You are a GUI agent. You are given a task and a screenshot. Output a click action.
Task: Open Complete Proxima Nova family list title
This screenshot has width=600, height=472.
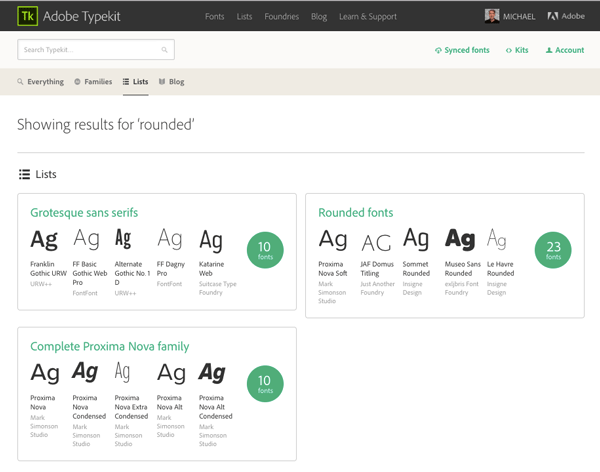[110, 346]
